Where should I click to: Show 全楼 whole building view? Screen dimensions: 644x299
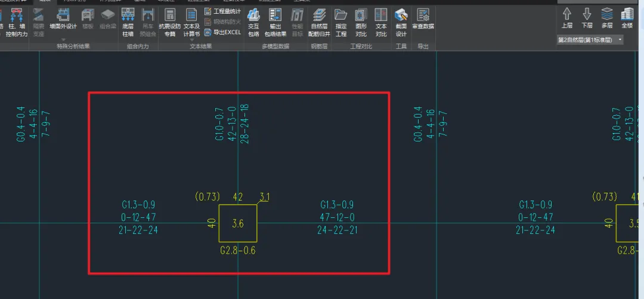tap(627, 19)
